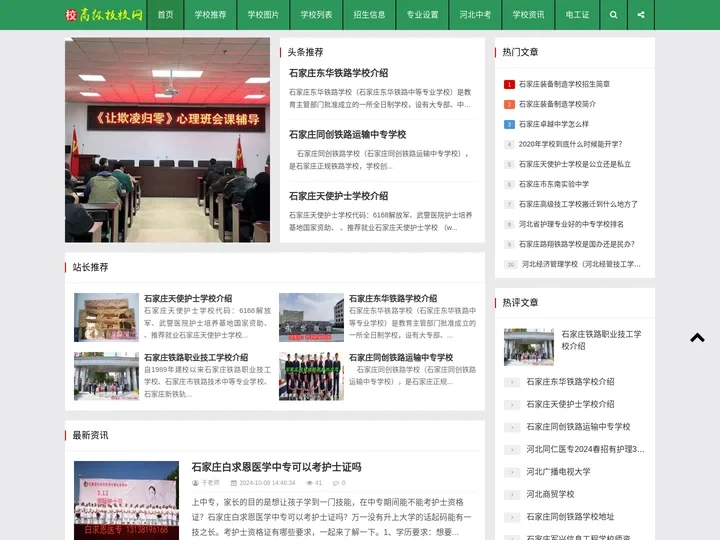Open hot article 石家庄装备制造学校简介
Viewport: 720px width, 540px height.
click(557, 104)
